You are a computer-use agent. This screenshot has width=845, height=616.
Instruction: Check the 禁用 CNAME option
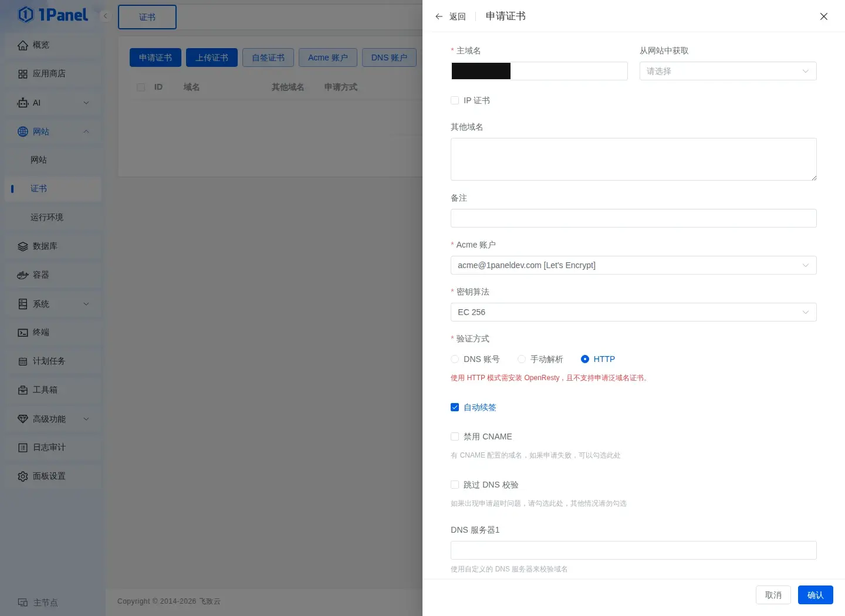pyautogui.click(x=455, y=436)
